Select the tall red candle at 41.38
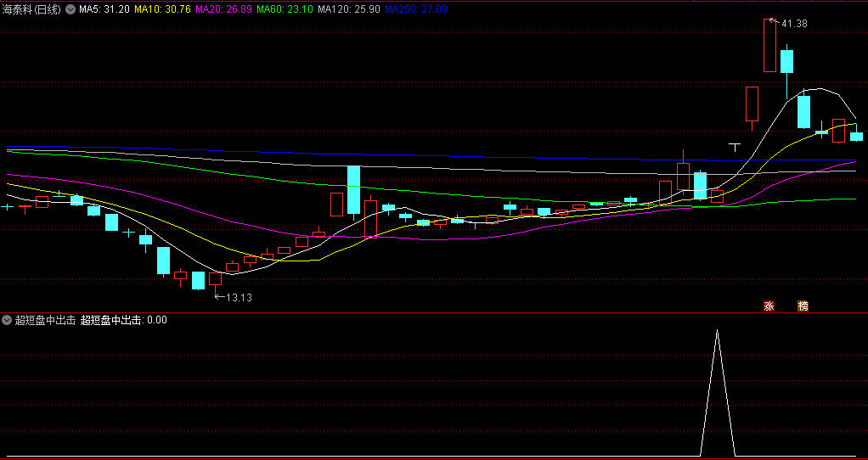Viewport: 868px width, 460px height. (769, 45)
